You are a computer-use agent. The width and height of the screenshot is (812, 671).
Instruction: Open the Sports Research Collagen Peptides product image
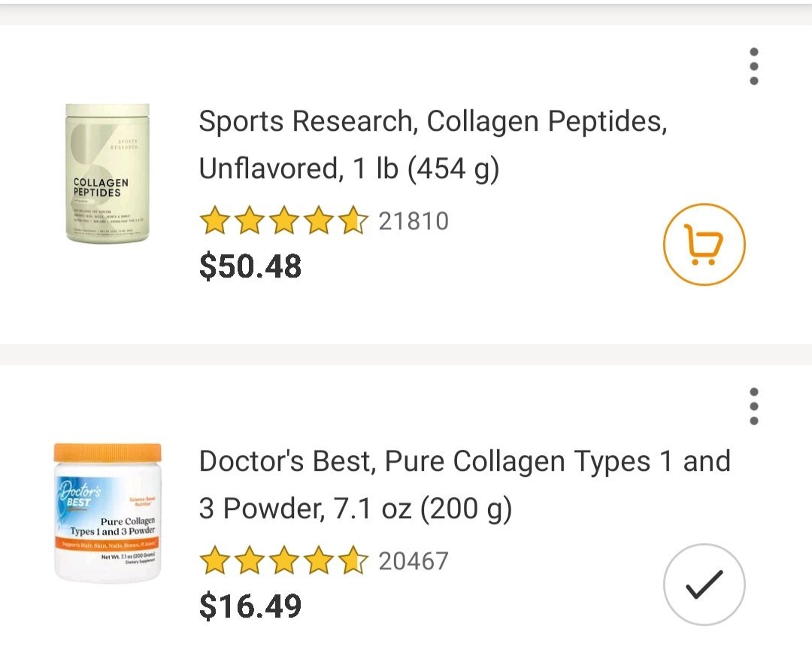[x=108, y=173]
